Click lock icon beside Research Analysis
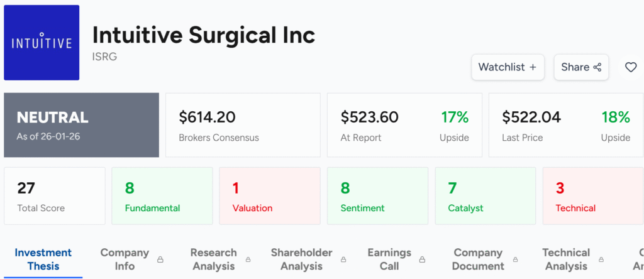Viewport: 644px width, 279px height. click(248, 260)
